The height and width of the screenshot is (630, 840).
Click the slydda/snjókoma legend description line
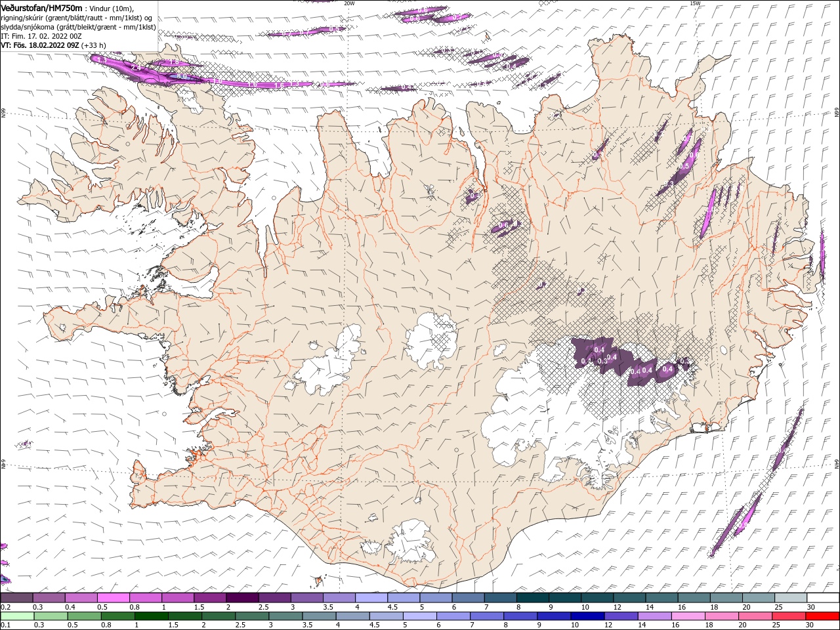point(78,27)
